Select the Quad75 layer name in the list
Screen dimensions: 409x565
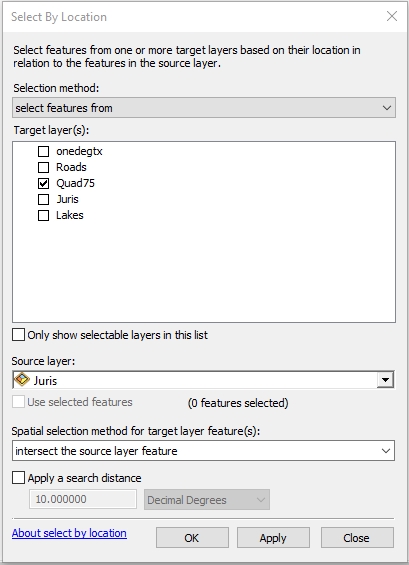pos(75,183)
